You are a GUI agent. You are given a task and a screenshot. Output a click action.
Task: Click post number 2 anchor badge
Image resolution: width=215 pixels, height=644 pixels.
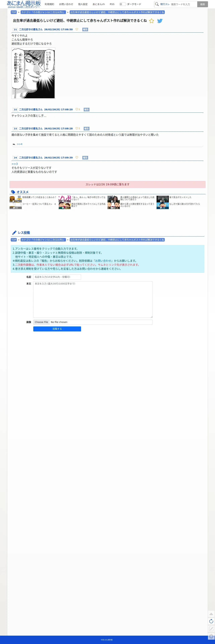point(15,109)
